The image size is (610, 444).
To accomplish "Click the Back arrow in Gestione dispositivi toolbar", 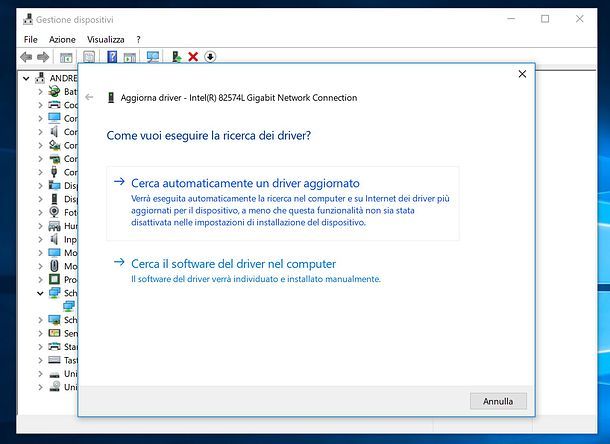I will [26, 57].
